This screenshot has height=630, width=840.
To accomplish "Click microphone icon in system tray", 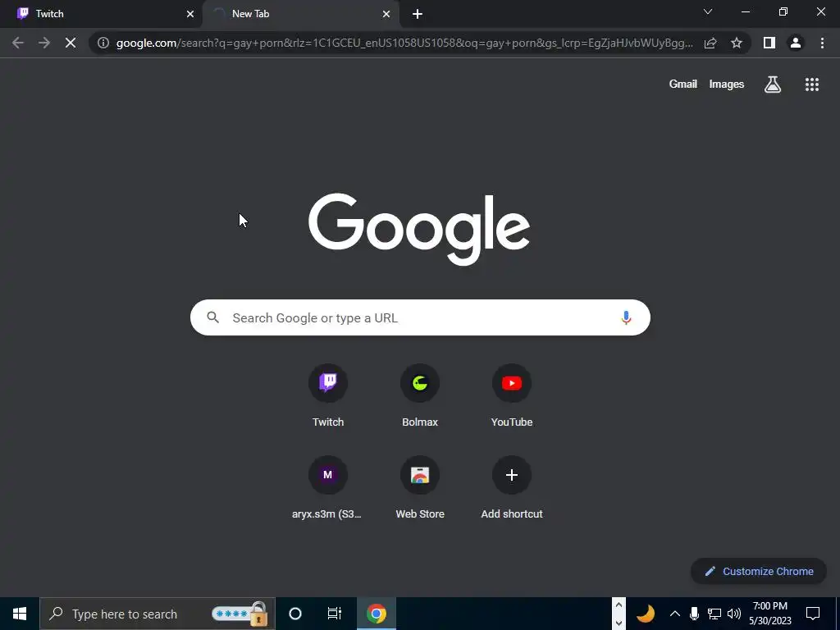I will 694,614.
